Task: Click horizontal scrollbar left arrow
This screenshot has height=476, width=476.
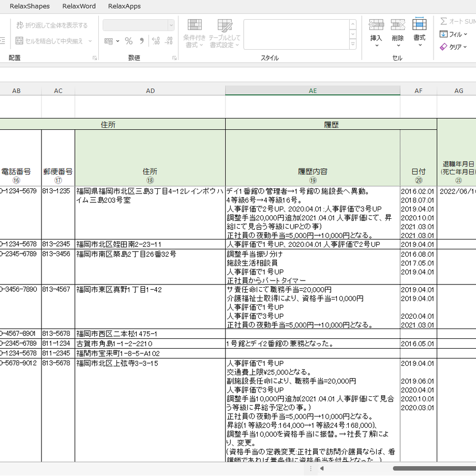Action: (x=322, y=468)
